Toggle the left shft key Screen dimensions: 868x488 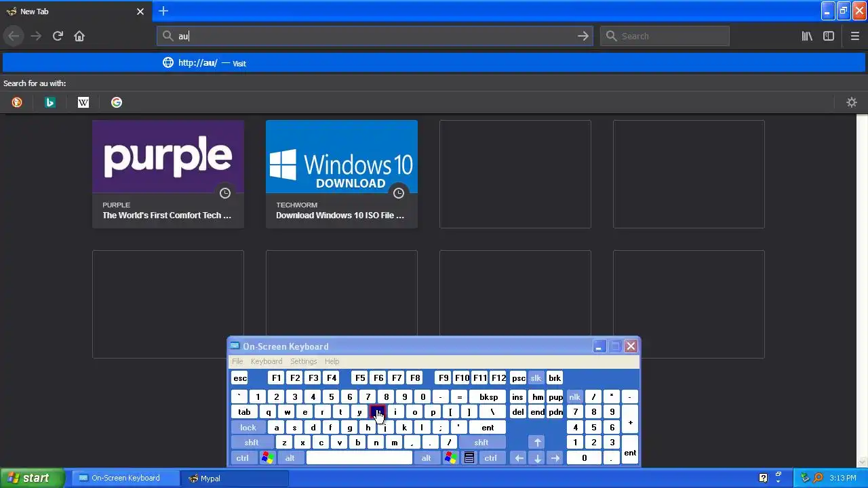252,443
